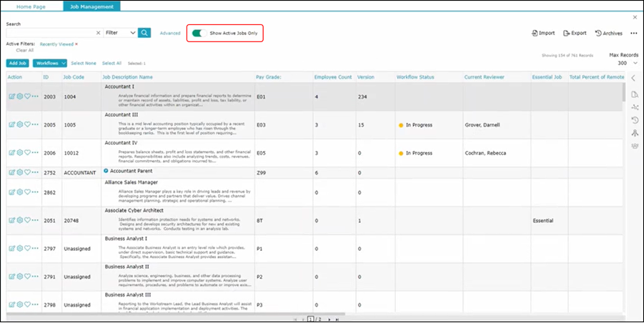
Task: Expand the right sidebar with chevron arrow
Action: (633, 78)
